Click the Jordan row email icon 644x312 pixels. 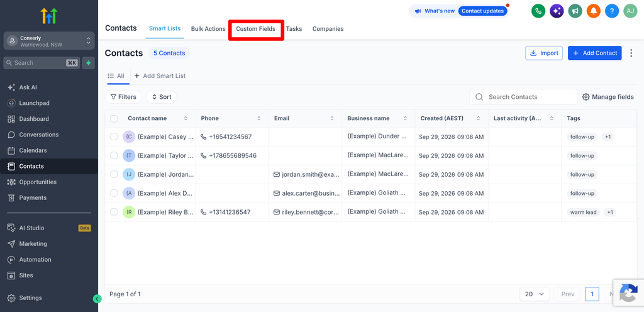click(x=277, y=174)
